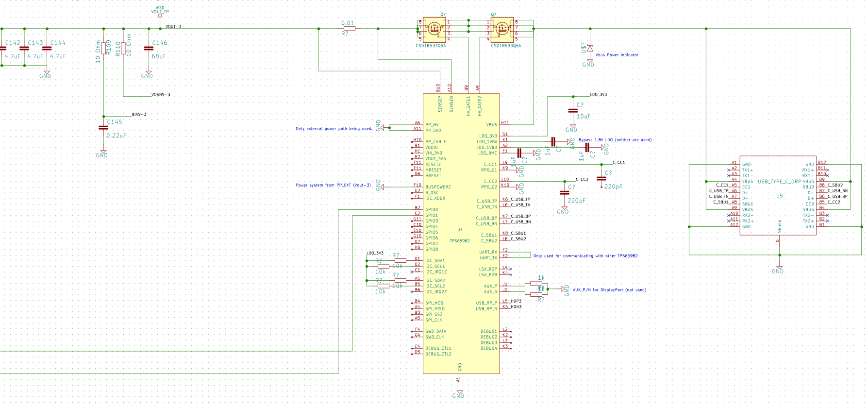This screenshot has width=868, height=407.
Task: Select the TPS65982 chip label
Action: tap(459, 241)
